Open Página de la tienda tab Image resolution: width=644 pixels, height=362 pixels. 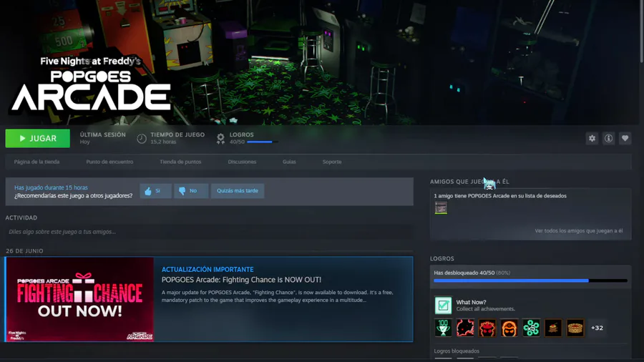[x=36, y=162]
